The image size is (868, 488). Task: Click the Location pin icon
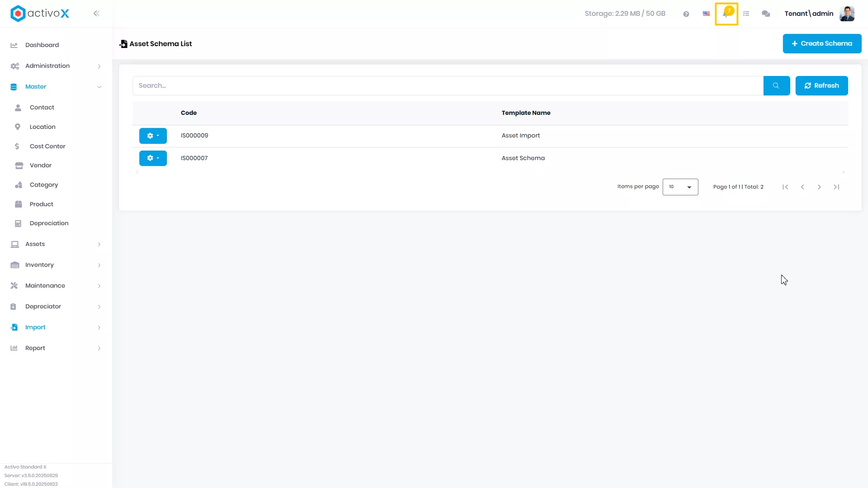point(18,127)
